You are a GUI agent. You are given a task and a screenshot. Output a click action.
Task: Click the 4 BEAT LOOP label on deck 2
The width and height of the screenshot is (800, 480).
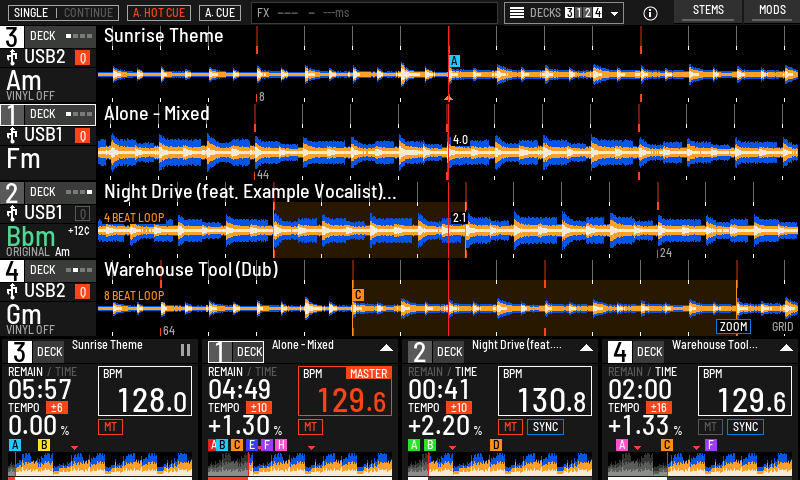click(134, 218)
